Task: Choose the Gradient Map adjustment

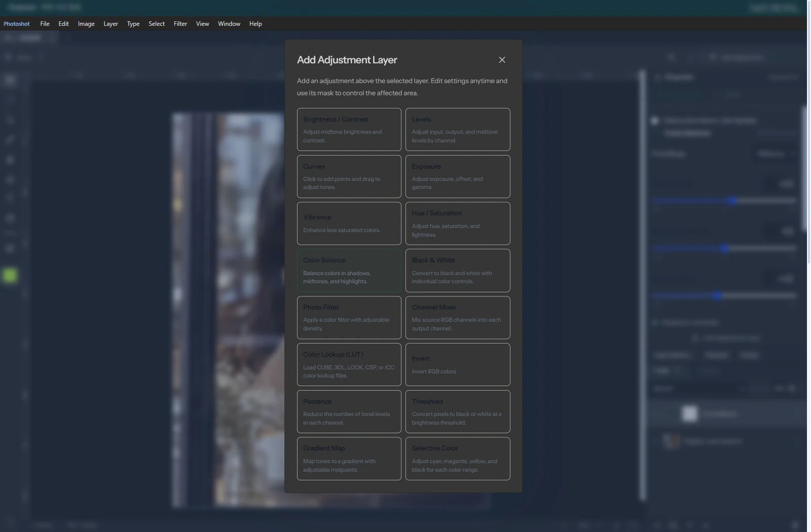Action: click(349, 459)
